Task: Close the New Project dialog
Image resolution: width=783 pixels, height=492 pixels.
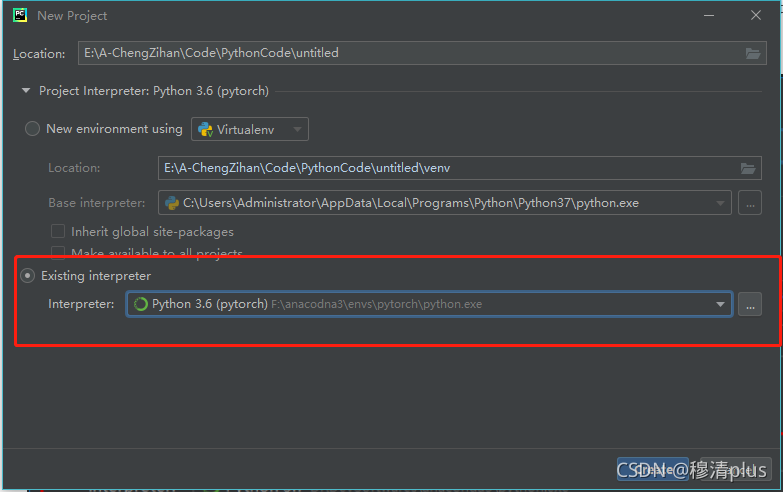Action: (756, 15)
